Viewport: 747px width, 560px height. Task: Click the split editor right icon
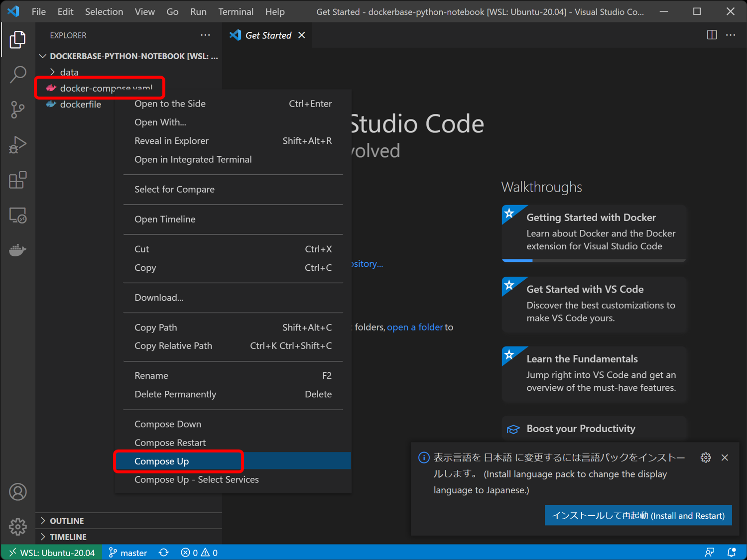712,35
